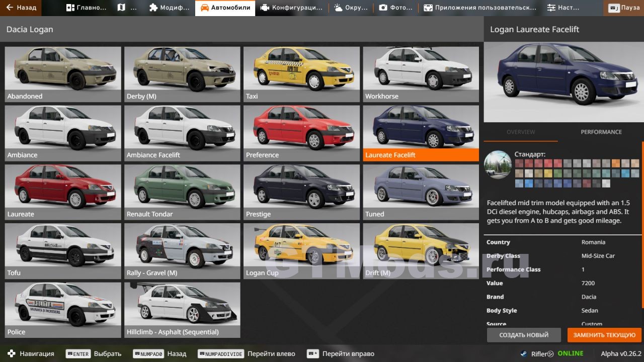Pick the yellow paint swatch
This screenshot has height=362, width=644.
coord(548,173)
